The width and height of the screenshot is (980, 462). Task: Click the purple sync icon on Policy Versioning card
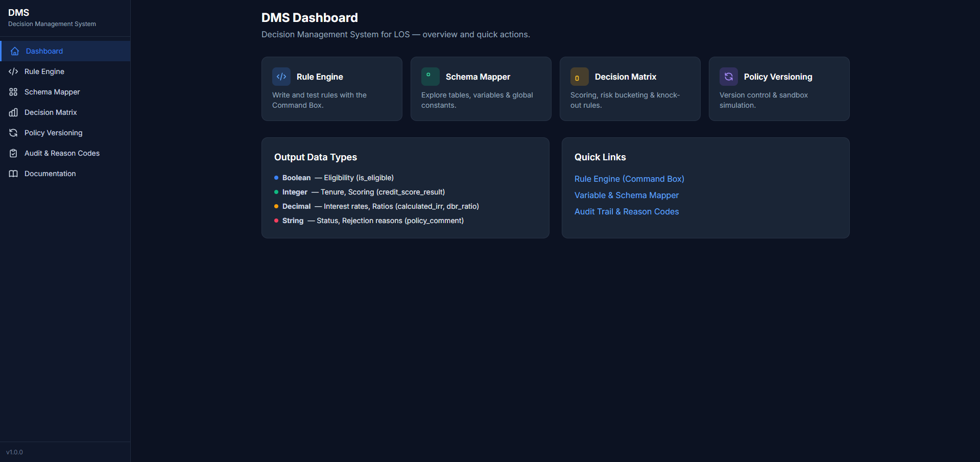pos(728,77)
